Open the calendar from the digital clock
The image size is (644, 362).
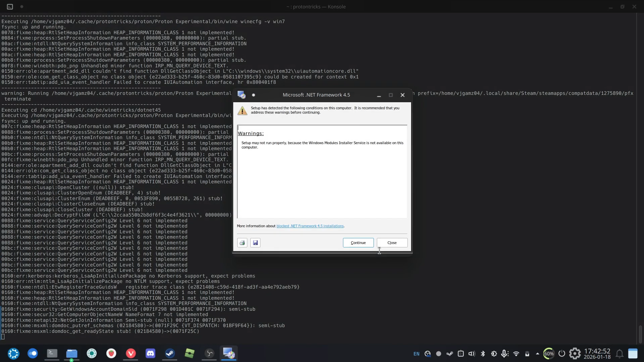[597, 354]
